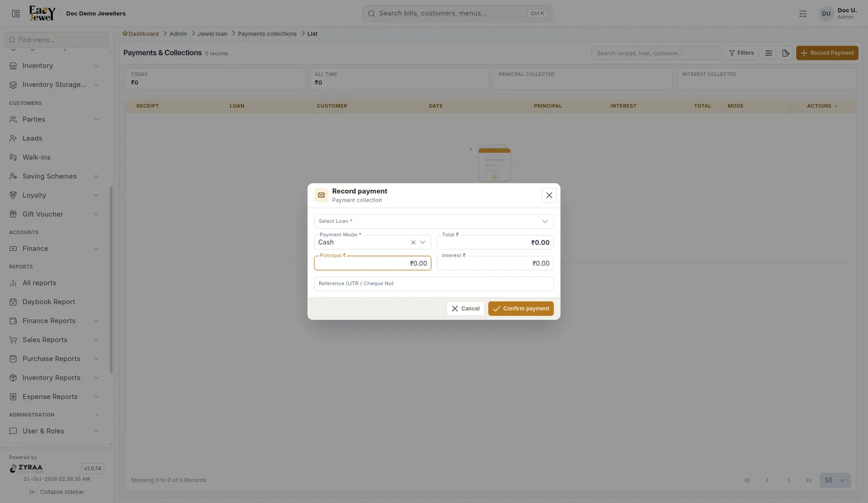
Task: Click the Jewel loan breadcrumb
Action: [212, 34]
